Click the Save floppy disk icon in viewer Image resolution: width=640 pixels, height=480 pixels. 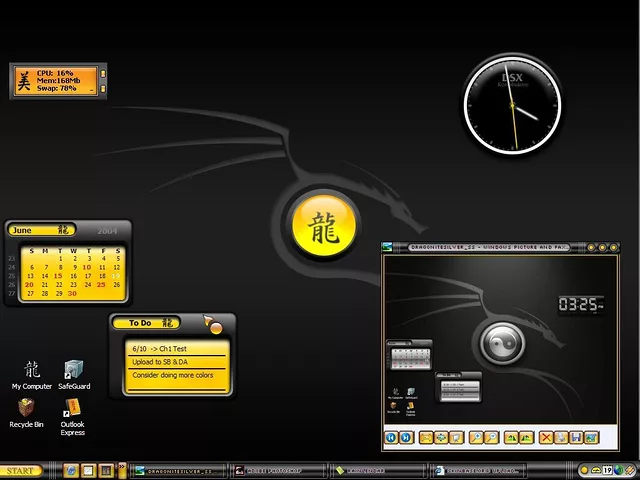click(x=576, y=437)
